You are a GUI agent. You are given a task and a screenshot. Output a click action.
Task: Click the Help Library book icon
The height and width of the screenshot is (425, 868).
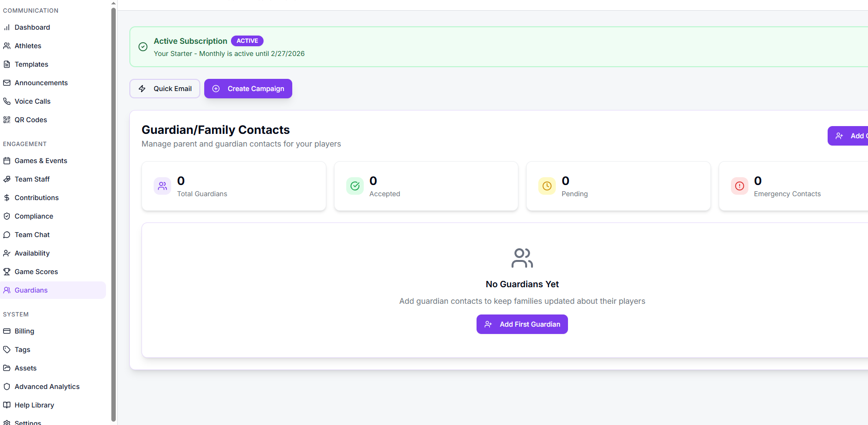7,405
